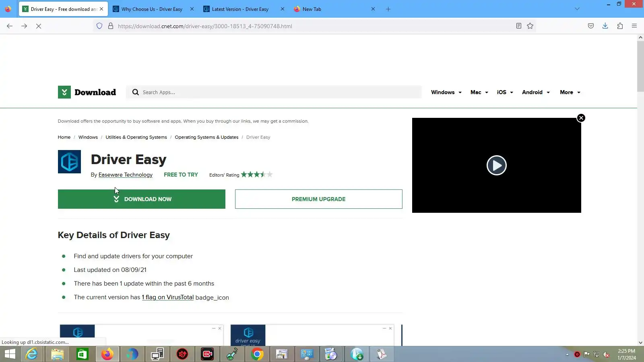The image size is (644, 362).
Task: Open the taskbar clock and date
Action: pyautogui.click(x=627, y=354)
